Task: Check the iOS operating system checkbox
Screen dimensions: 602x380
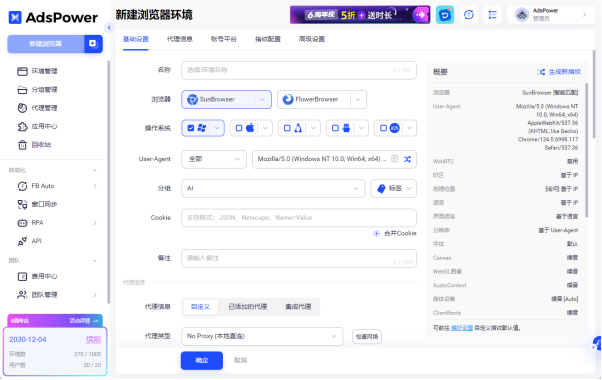Action: tap(383, 128)
